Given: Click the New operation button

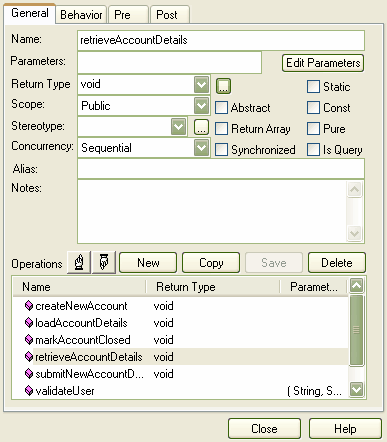Looking at the screenshot, I should pos(148,263).
